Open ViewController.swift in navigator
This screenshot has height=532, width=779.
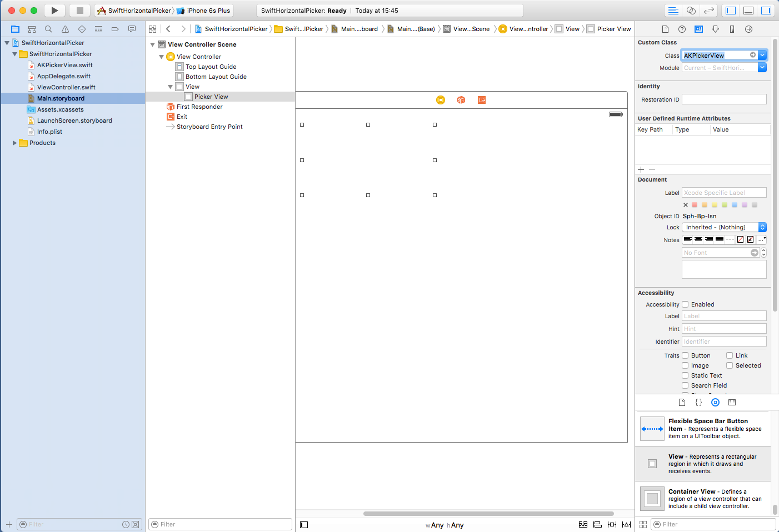[66, 87]
